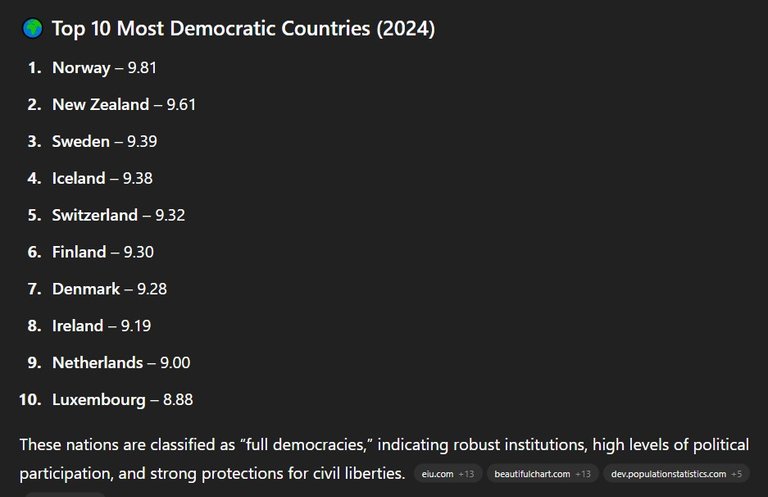
Task: Select the New Zealand list entry
Action: point(124,104)
